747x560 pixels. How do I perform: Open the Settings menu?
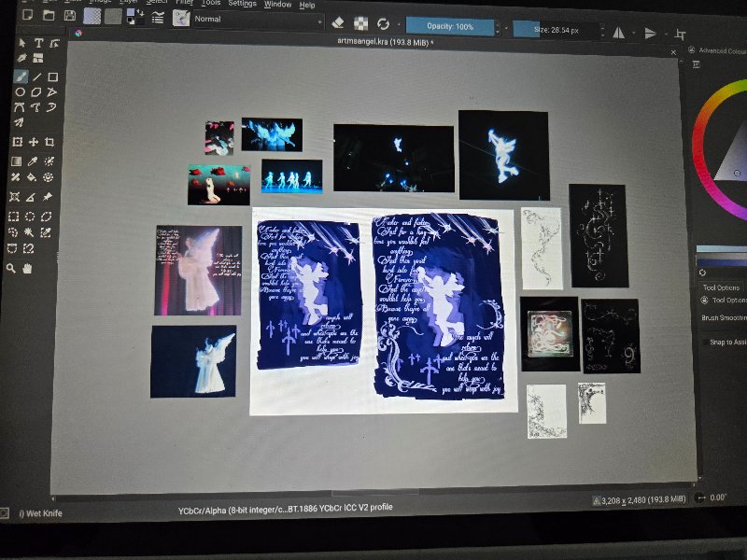point(242,4)
